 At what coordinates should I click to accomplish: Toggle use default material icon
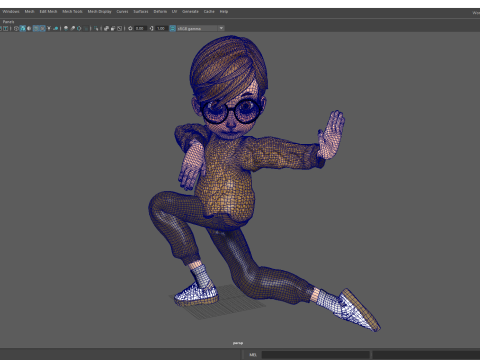29,29
